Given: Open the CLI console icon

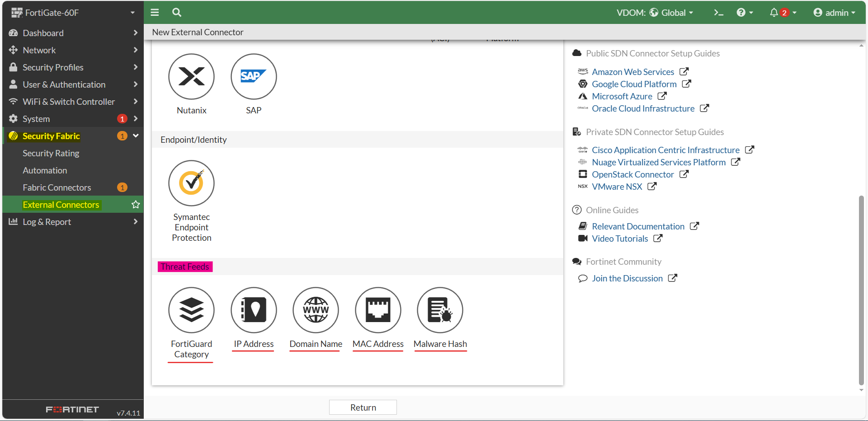Looking at the screenshot, I should tap(718, 13).
